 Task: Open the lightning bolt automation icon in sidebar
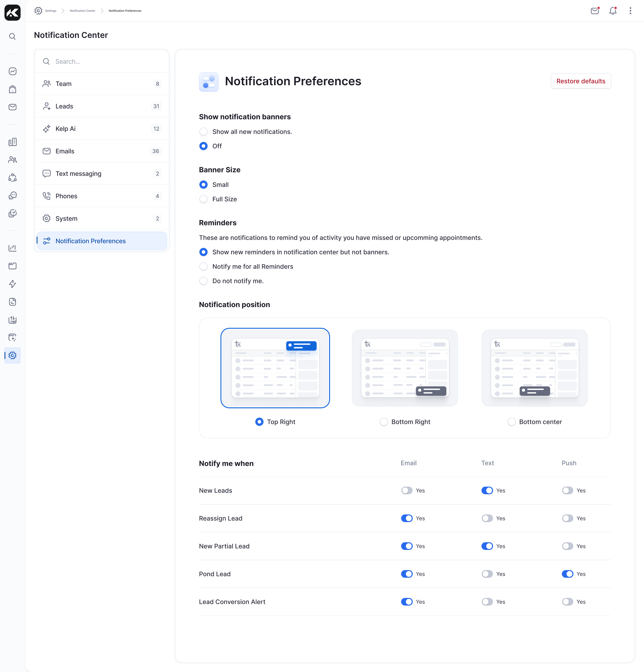click(12, 284)
